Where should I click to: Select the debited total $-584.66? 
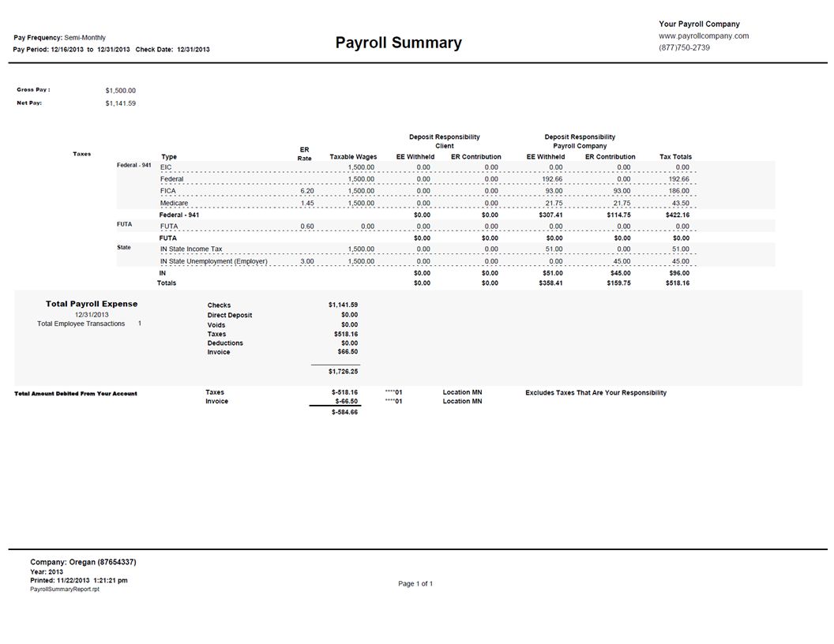[x=344, y=412]
